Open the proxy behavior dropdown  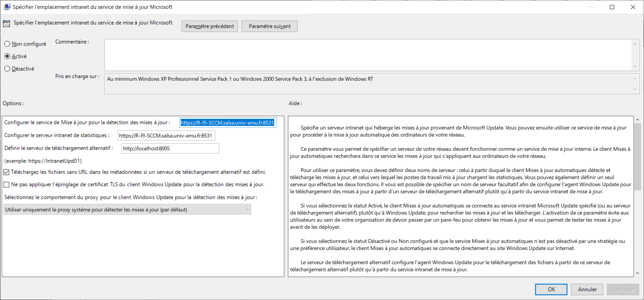(127, 210)
